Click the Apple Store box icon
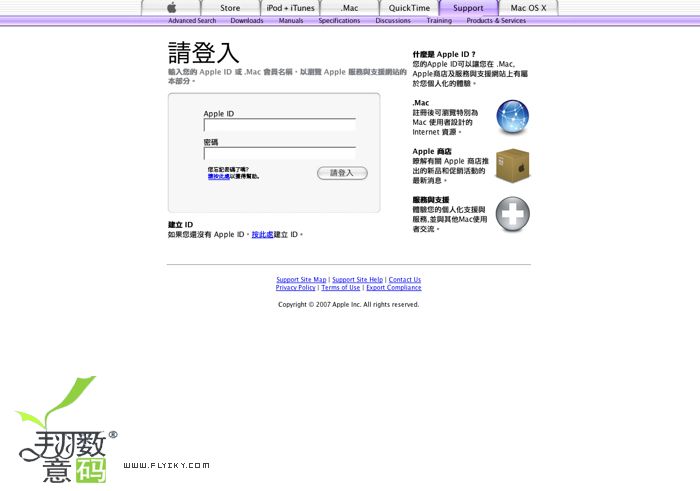Screen dimensions: 700x491 [x=512, y=166]
